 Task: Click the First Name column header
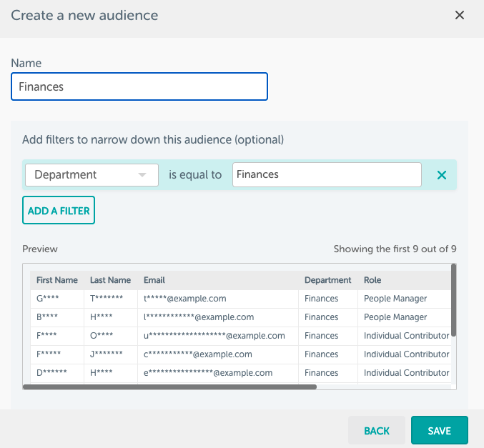click(x=57, y=280)
